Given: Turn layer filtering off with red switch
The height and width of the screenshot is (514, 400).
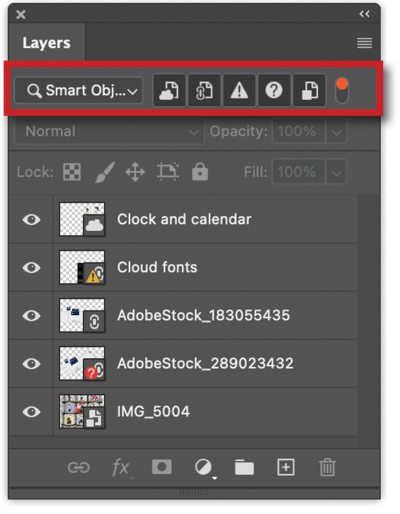Looking at the screenshot, I should pos(342,90).
